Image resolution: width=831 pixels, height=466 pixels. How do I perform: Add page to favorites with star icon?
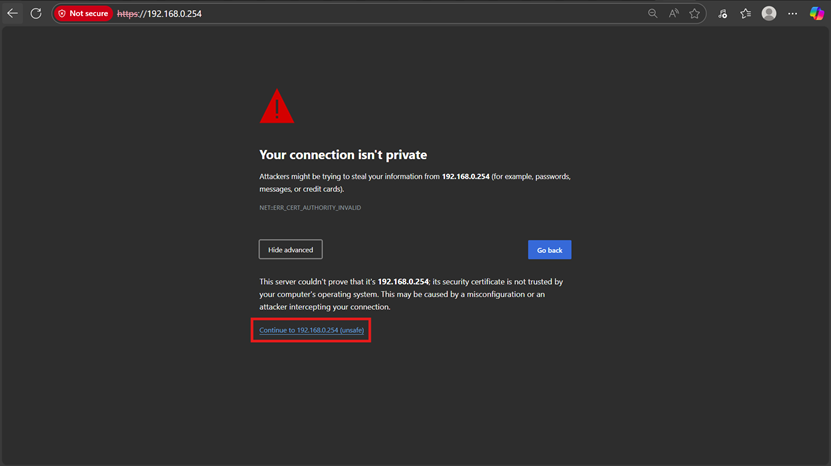point(695,14)
